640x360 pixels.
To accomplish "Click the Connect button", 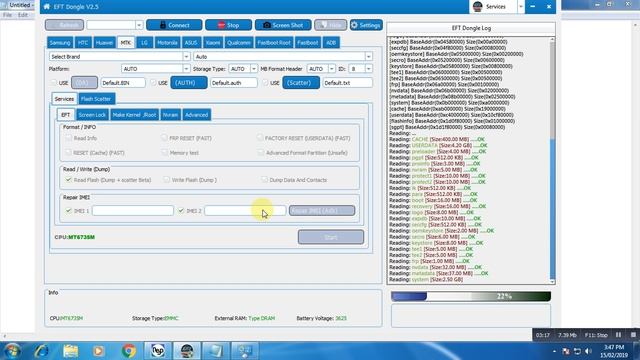I will 174,25.
